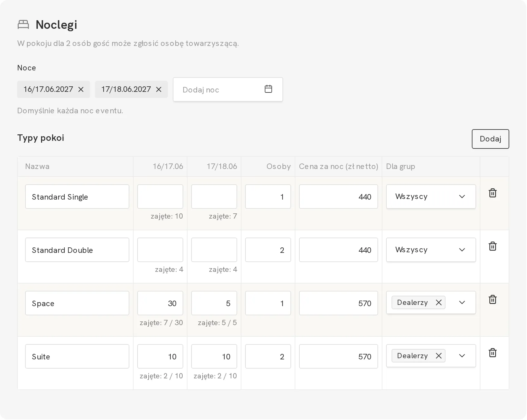527x420 pixels.
Task: Edit Standard Double price field
Action: pos(339,250)
